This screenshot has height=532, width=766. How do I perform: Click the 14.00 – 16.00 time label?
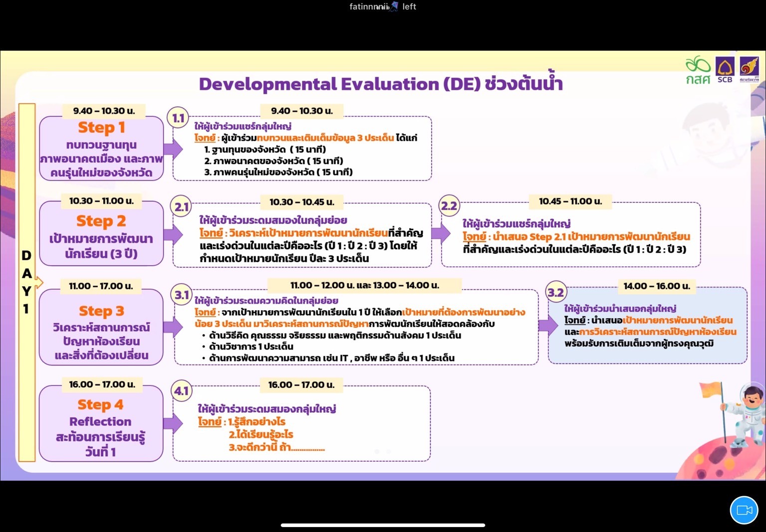click(x=657, y=286)
